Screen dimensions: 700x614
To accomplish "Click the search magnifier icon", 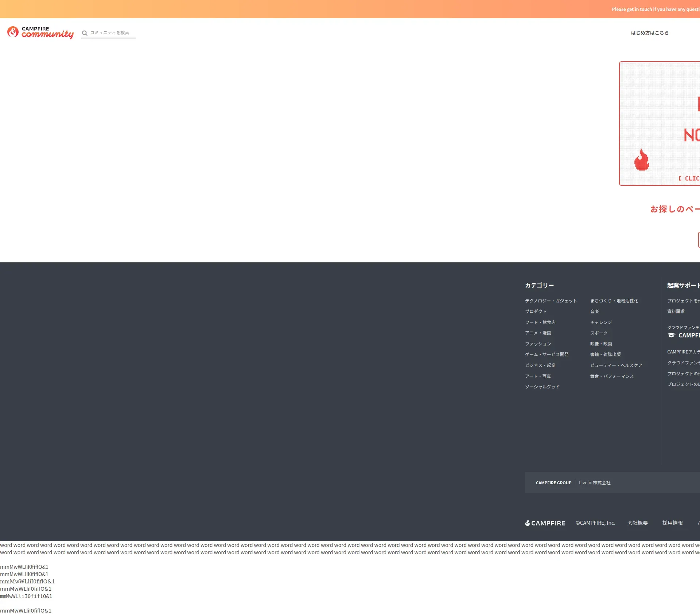I will [x=85, y=33].
